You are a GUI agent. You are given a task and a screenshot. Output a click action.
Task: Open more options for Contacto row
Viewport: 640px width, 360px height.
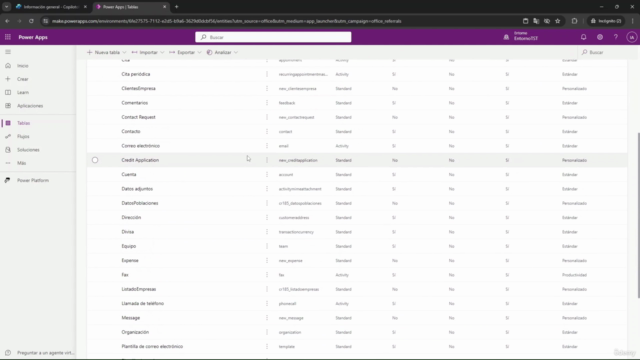point(267,131)
